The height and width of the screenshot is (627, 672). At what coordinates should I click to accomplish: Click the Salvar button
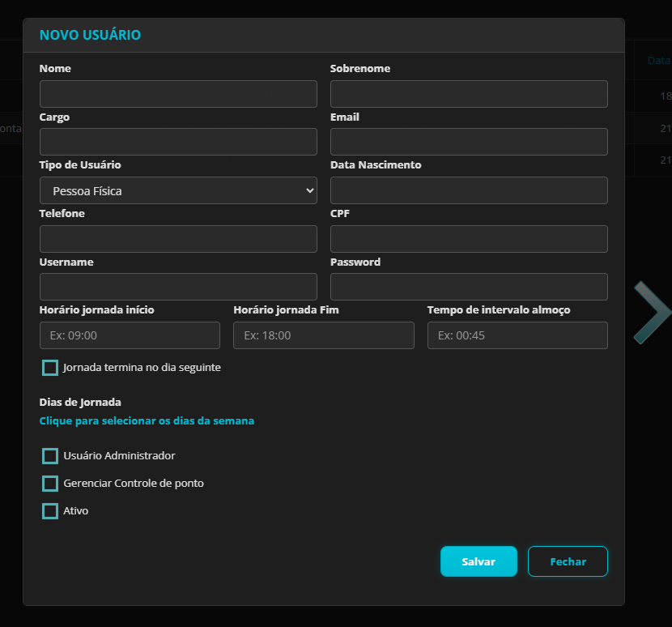coord(478,561)
